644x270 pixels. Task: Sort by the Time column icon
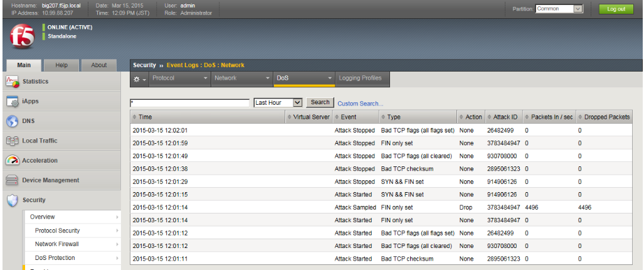pyautogui.click(x=134, y=117)
